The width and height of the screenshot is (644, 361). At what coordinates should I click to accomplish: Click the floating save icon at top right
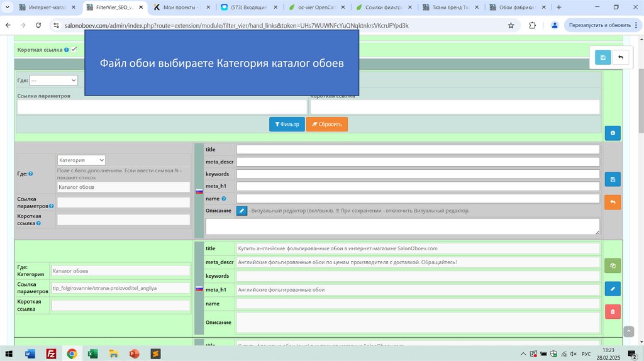[602, 58]
